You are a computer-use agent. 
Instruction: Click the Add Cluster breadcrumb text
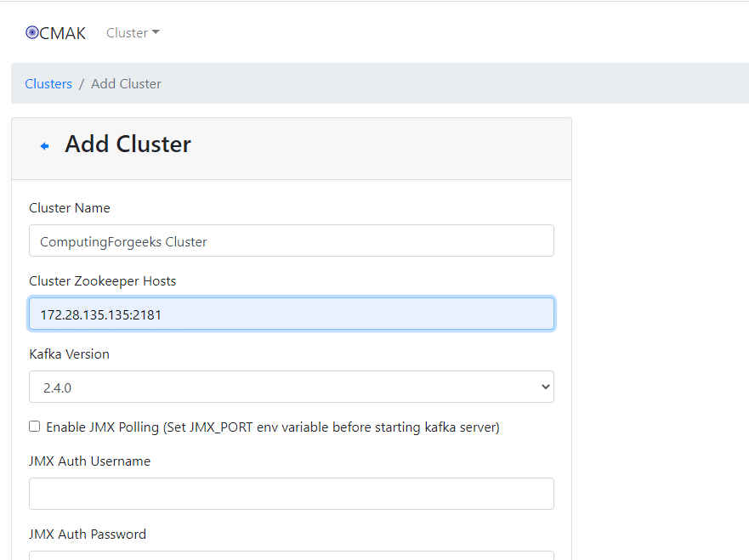click(x=126, y=84)
